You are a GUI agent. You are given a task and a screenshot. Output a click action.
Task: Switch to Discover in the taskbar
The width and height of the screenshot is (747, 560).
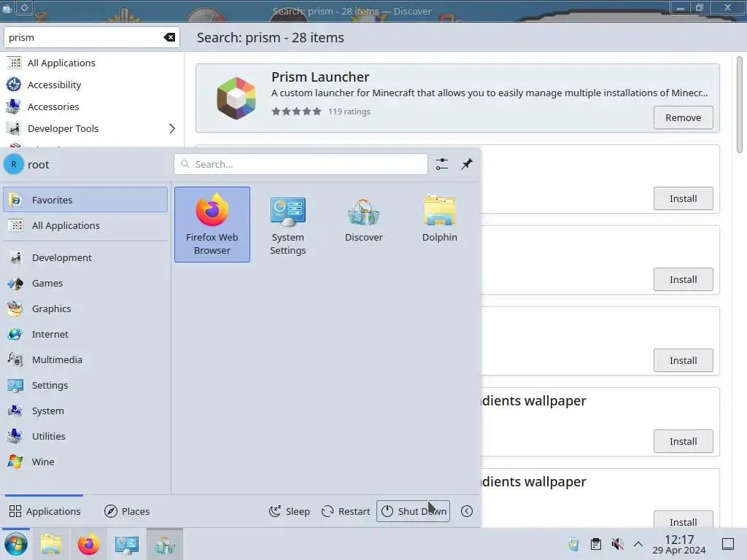[165, 544]
